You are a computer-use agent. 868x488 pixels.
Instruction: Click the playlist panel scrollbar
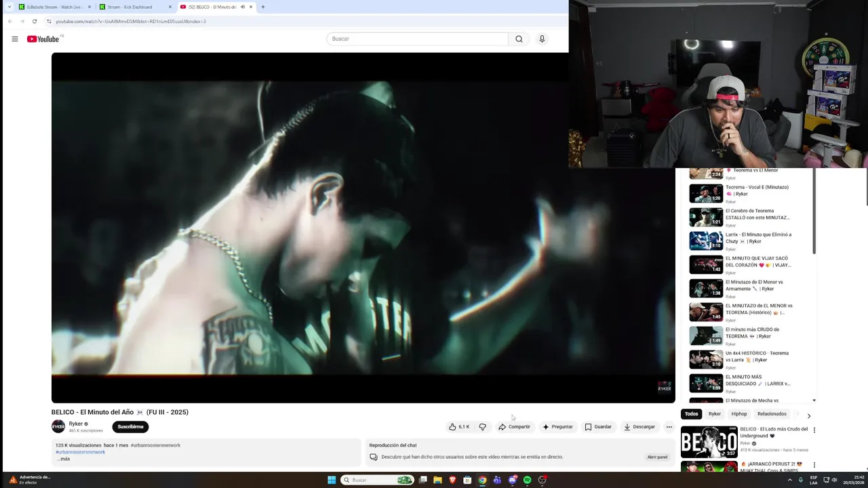click(x=814, y=211)
